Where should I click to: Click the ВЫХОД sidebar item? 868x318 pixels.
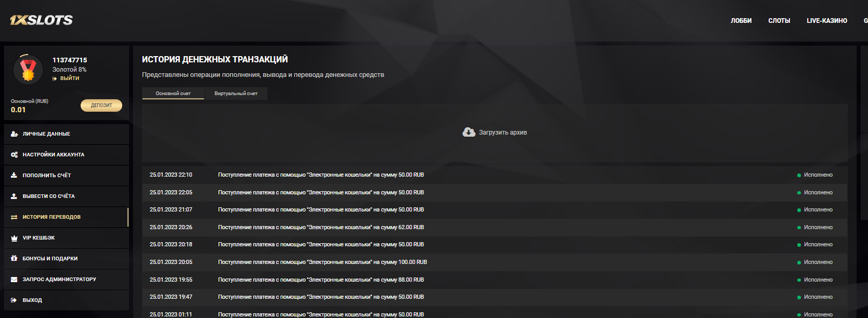pos(32,300)
